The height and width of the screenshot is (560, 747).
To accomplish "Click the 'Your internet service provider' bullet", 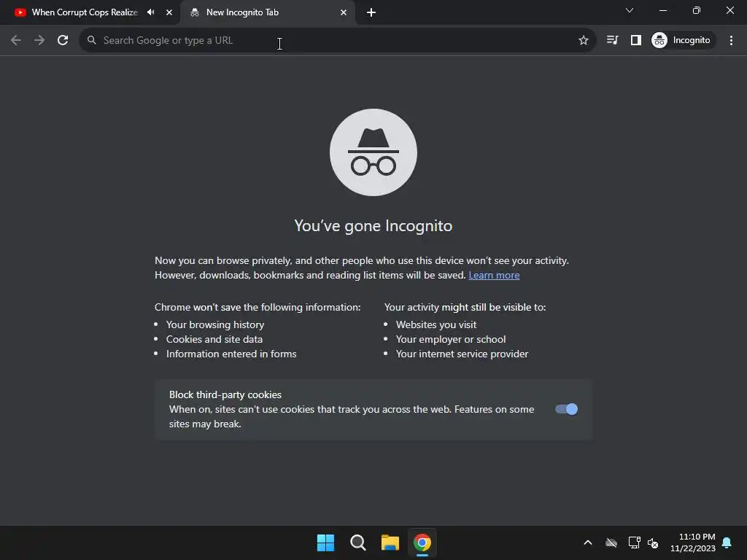I will click(462, 354).
